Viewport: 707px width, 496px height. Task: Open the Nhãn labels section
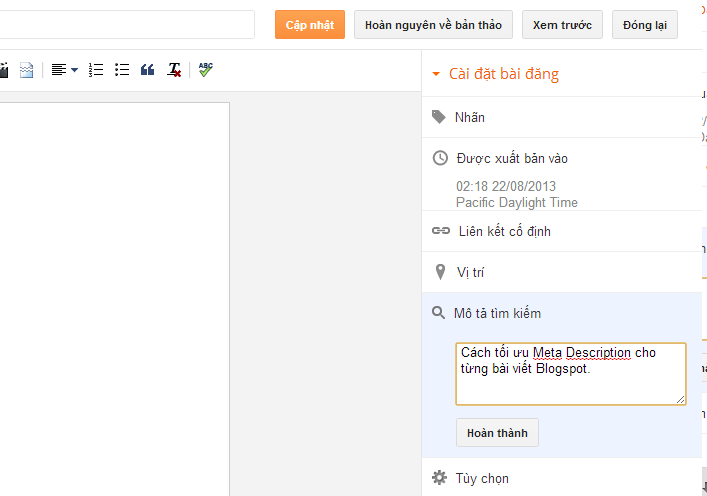[562, 117]
